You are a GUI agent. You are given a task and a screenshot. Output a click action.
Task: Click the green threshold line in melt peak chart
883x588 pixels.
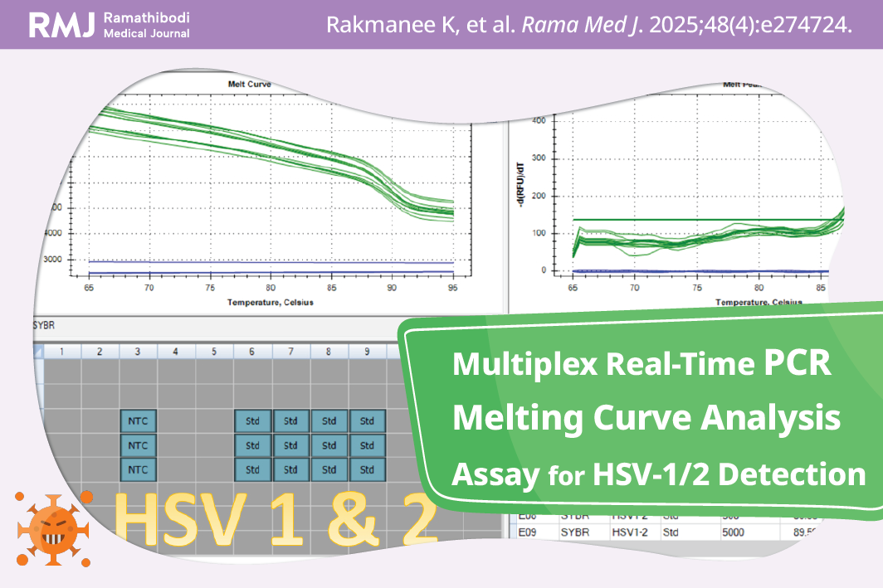(x=705, y=220)
